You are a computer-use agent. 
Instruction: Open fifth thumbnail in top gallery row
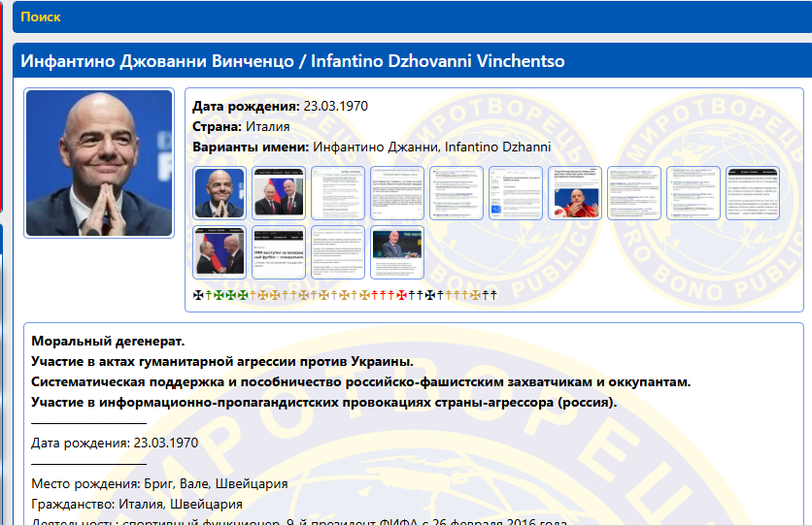pos(457,193)
